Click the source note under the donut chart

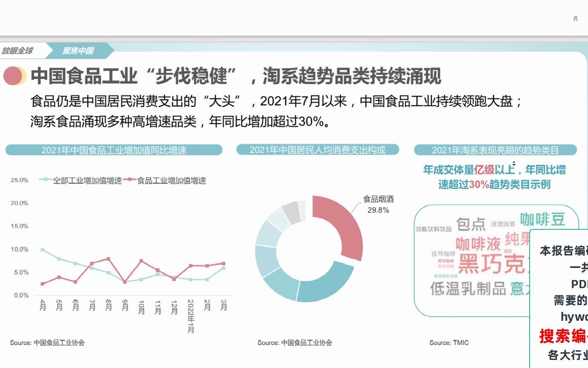(295, 343)
